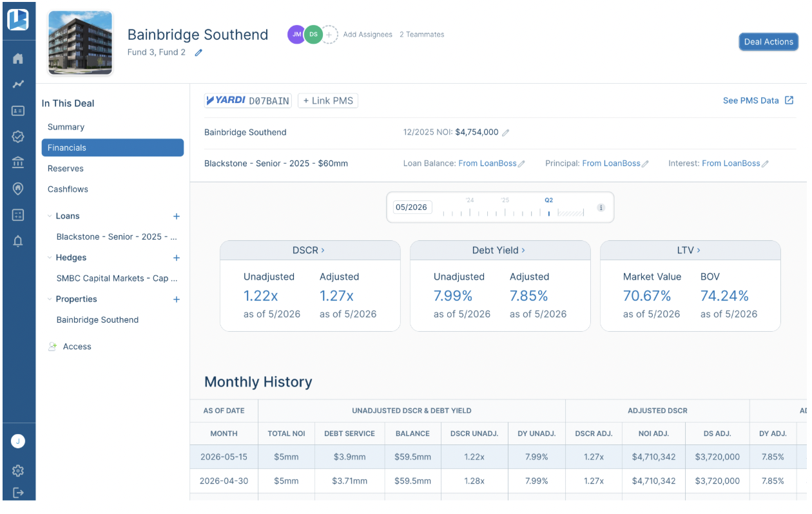This screenshot has width=812, height=514.
Task: Click the logout icon in sidebar
Action: tap(18, 493)
